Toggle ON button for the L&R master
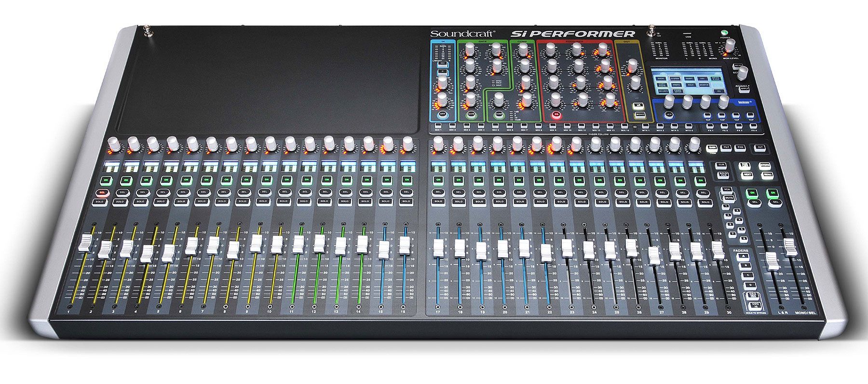The height and width of the screenshot is (384, 868). [x=752, y=192]
